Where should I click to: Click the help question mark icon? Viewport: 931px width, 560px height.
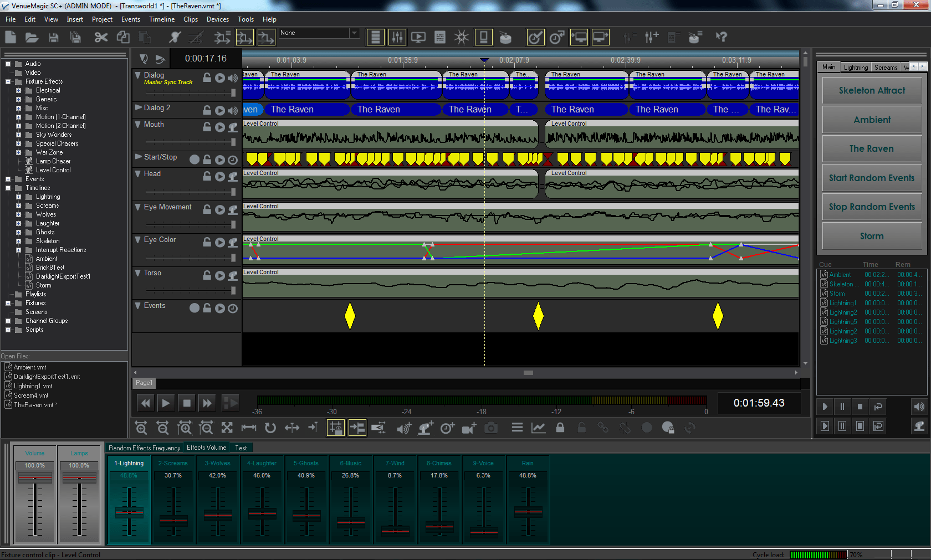pyautogui.click(x=720, y=37)
